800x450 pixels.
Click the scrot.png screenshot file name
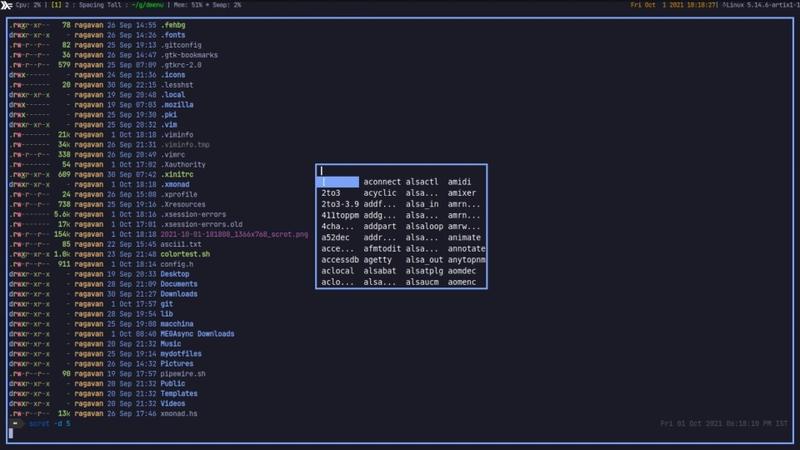click(234, 234)
